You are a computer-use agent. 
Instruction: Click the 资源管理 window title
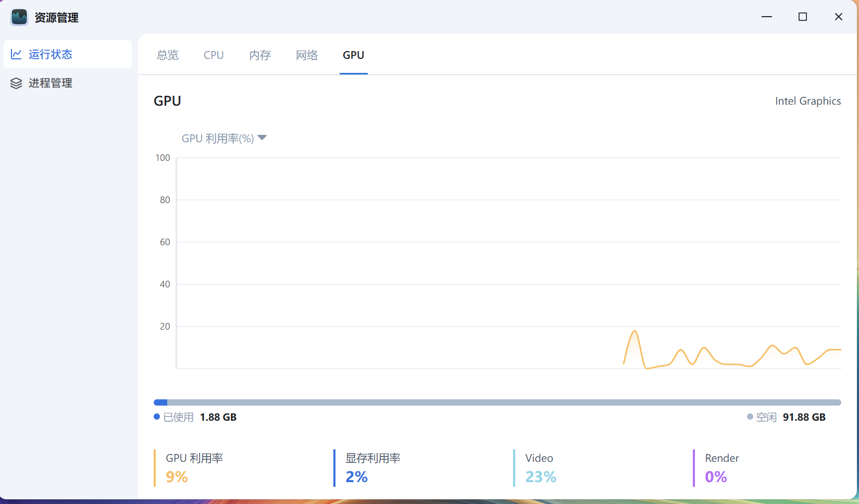tap(57, 18)
